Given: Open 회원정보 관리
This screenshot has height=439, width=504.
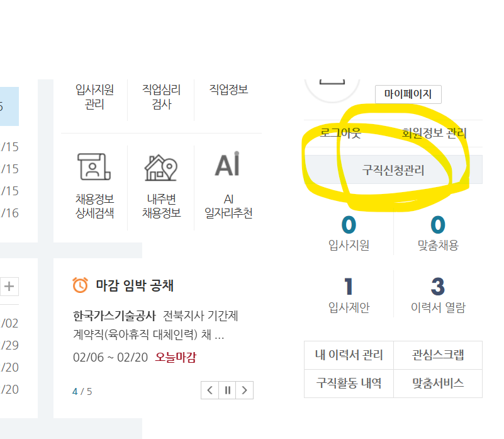Looking at the screenshot, I should [x=434, y=133].
